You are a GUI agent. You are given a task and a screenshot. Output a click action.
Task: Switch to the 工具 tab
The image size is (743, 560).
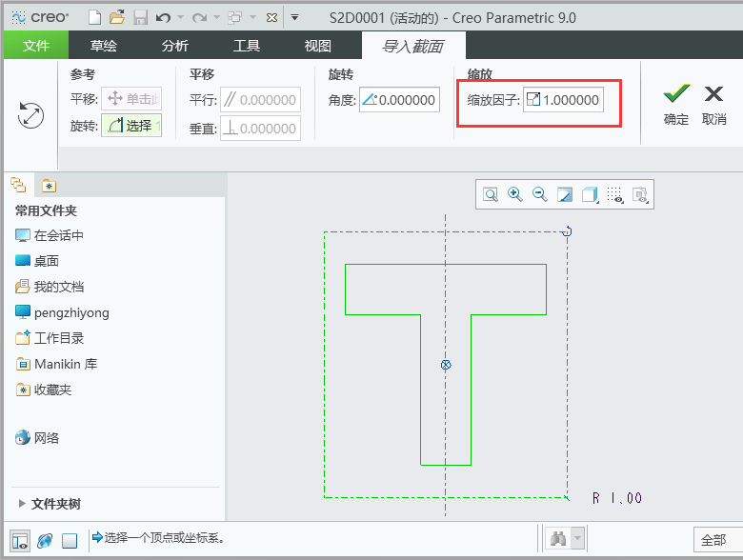247,46
